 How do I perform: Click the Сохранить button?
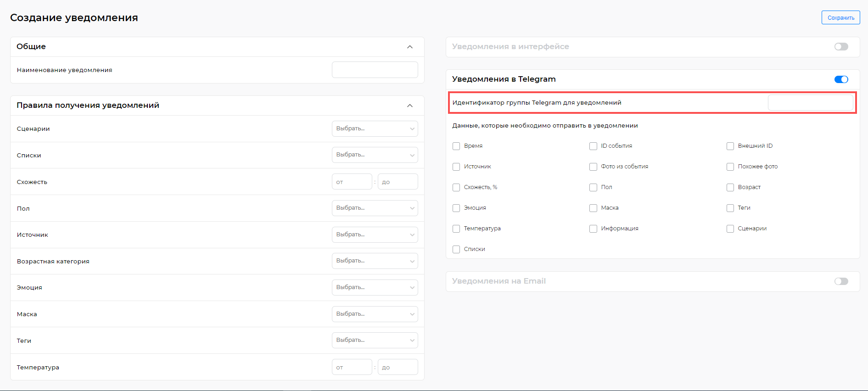pos(840,17)
